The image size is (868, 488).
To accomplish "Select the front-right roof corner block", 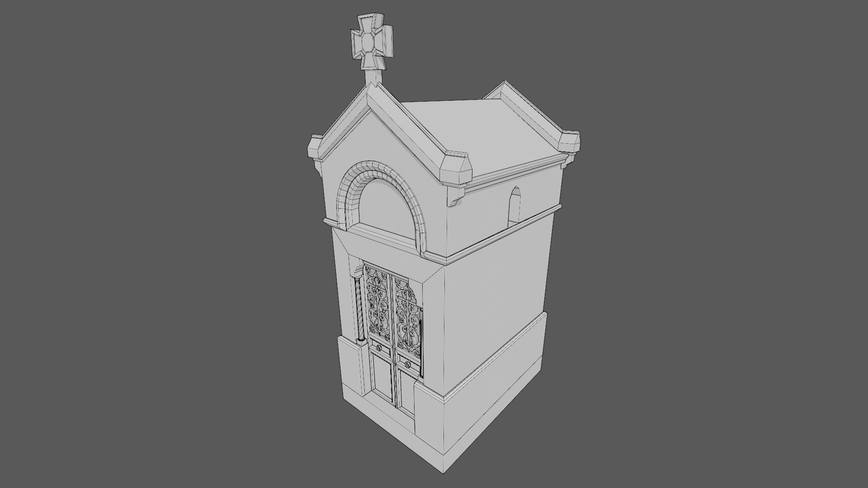I will tap(456, 169).
